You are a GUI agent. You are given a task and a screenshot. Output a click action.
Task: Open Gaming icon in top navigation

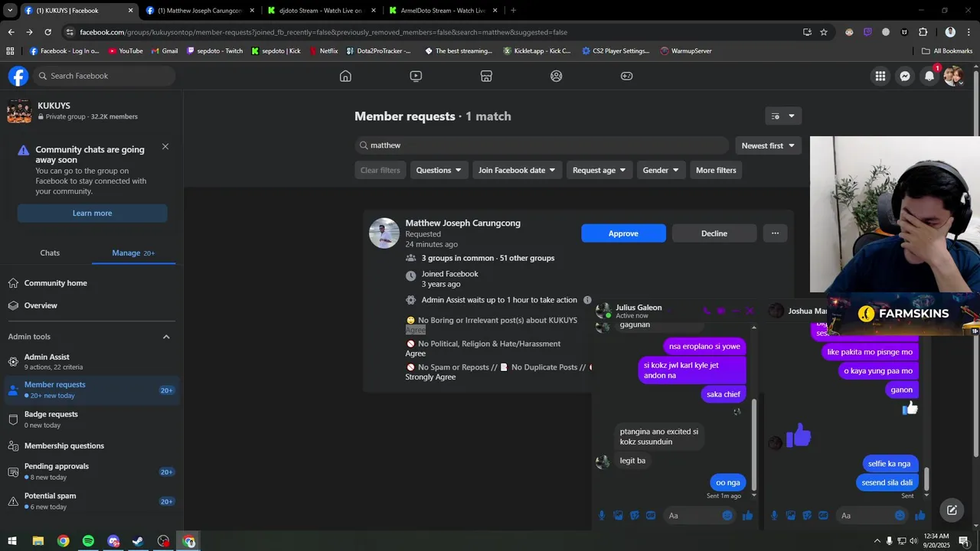coord(626,76)
